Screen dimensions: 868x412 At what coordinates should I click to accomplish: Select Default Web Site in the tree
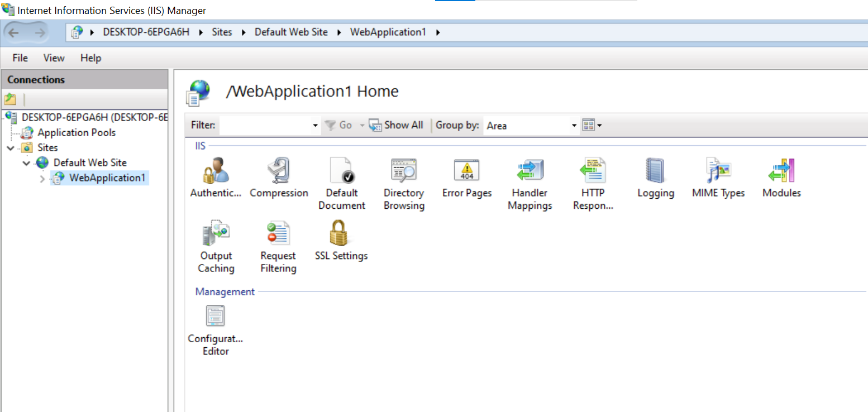tap(90, 163)
